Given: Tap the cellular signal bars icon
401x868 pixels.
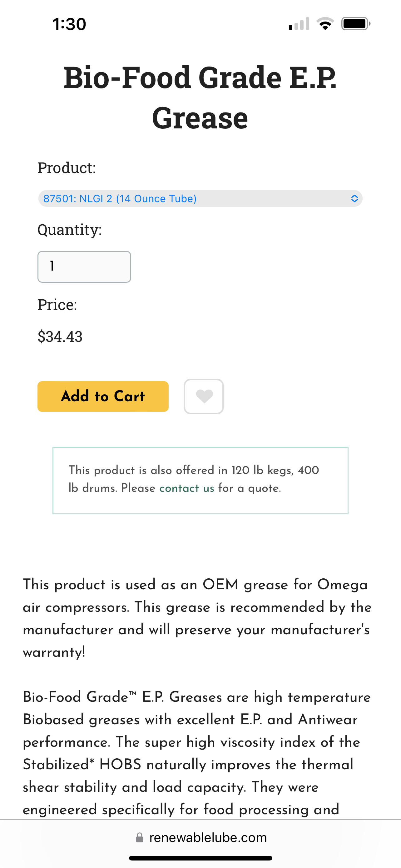Looking at the screenshot, I should [299, 24].
